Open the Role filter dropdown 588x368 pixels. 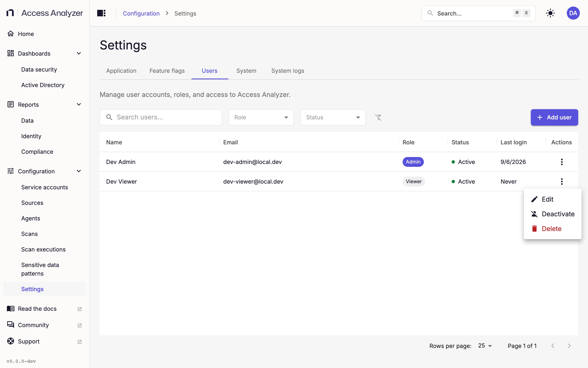click(x=261, y=117)
